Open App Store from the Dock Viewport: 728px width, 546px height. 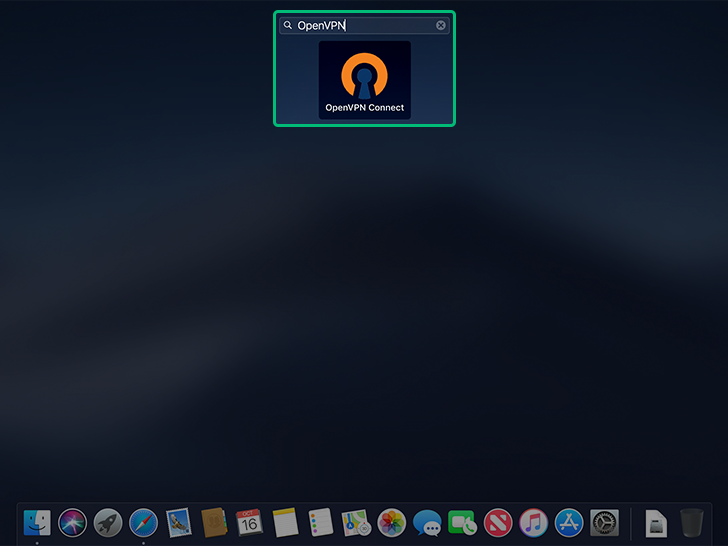click(x=568, y=523)
